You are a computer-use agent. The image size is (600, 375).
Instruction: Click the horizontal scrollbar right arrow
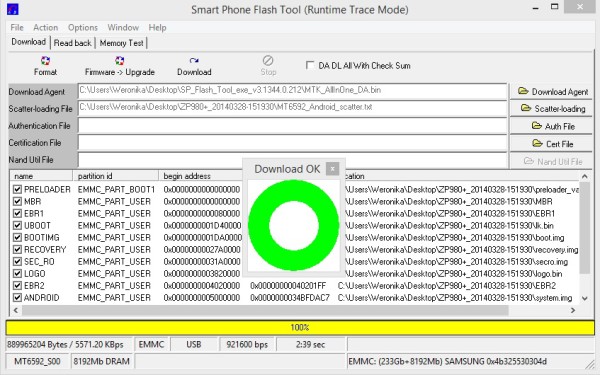[x=573, y=310]
